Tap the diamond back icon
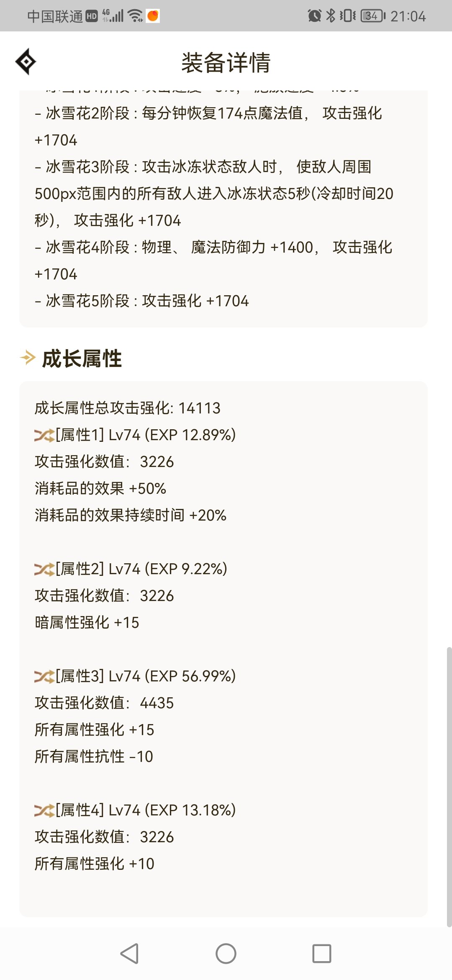The height and width of the screenshot is (980, 452). [x=26, y=62]
